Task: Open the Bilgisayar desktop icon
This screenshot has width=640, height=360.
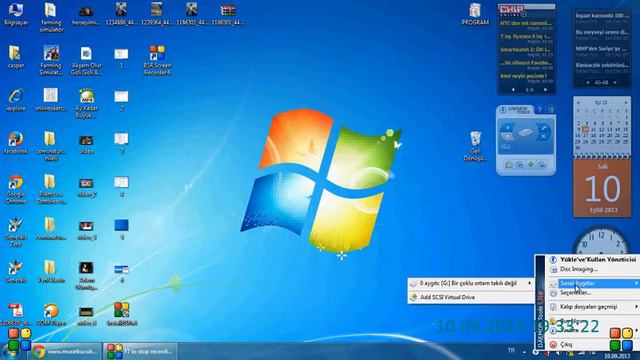Action: click(16, 14)
